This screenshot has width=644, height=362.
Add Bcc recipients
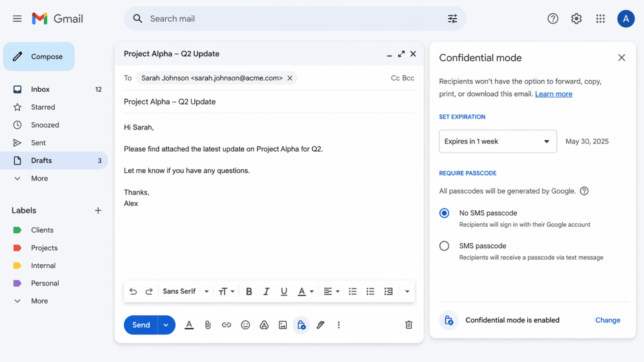[408, 78]
